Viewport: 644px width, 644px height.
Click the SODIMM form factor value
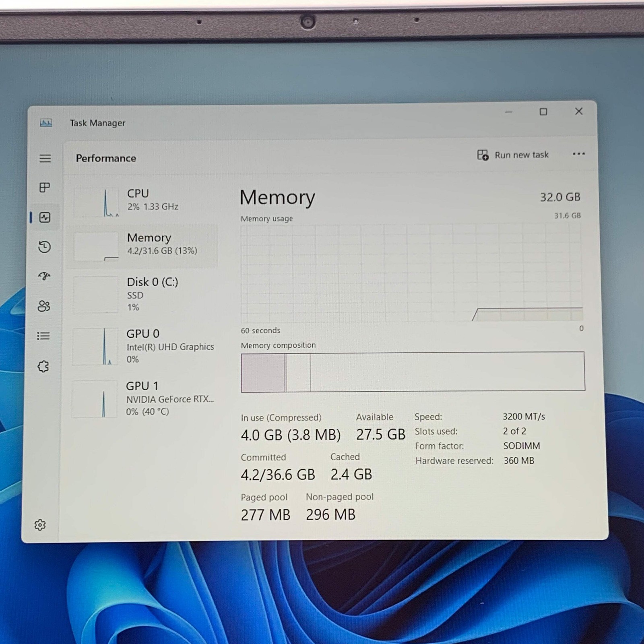click(x=522, y=446)
